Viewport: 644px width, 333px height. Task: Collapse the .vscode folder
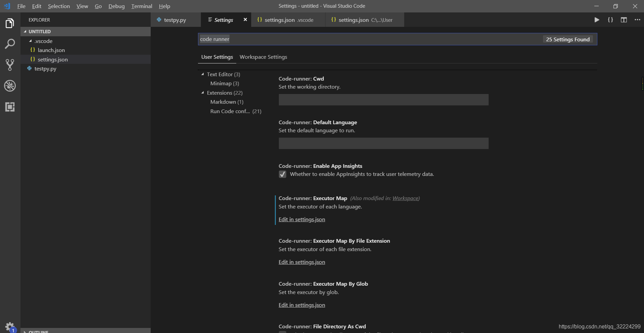click(x=31, y=41)
